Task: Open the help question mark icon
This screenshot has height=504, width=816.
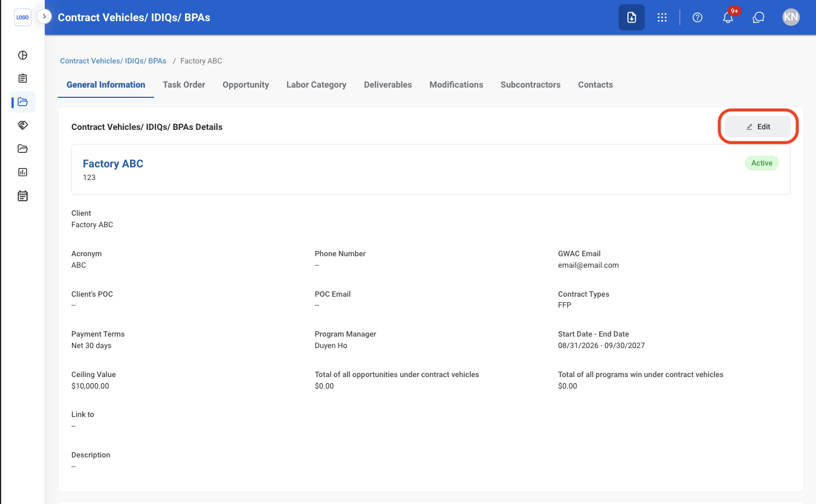Action: pyautogui.click(x=698, y=18)
